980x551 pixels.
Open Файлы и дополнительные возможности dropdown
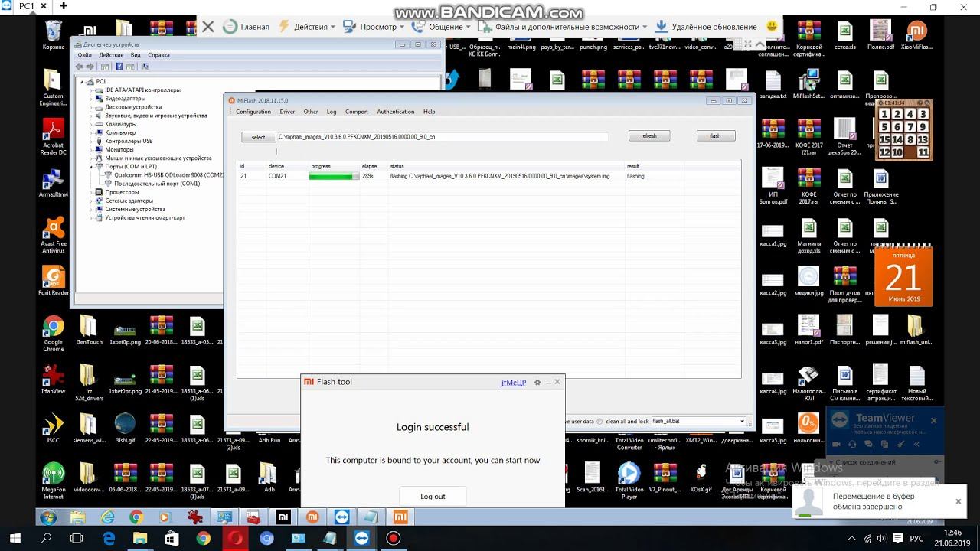tap(563, 27)
